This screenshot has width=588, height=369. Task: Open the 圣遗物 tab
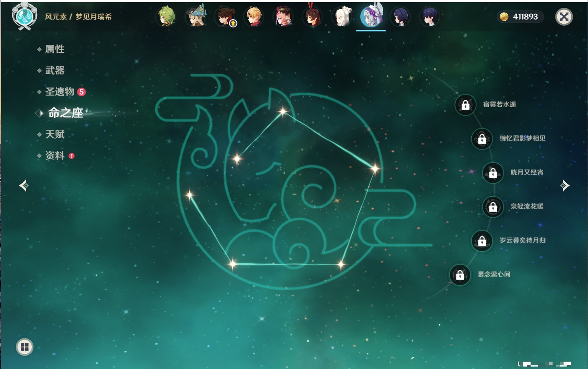(x=59, y=92)
